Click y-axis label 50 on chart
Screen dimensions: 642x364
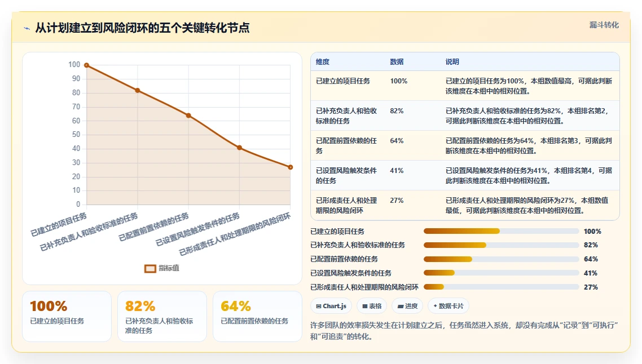click(76, 135)
